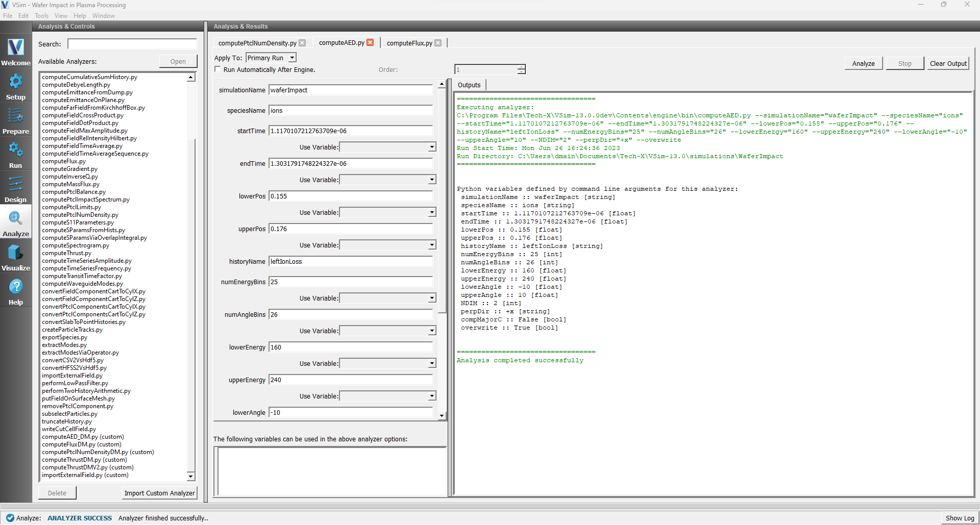Toggle Run Automatically After Engine checkbox
The height and width of the screenshot is (525, 980).
218,69
